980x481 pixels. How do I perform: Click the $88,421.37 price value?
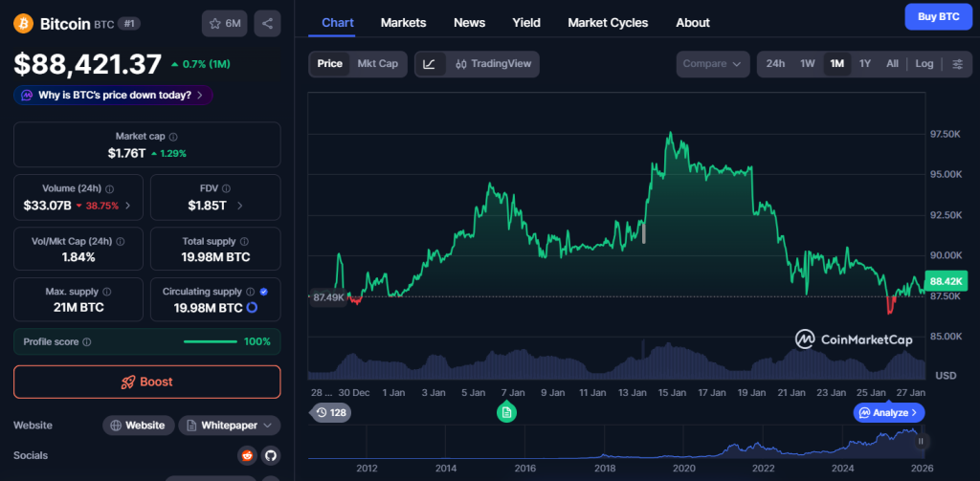tap(88, 64)
